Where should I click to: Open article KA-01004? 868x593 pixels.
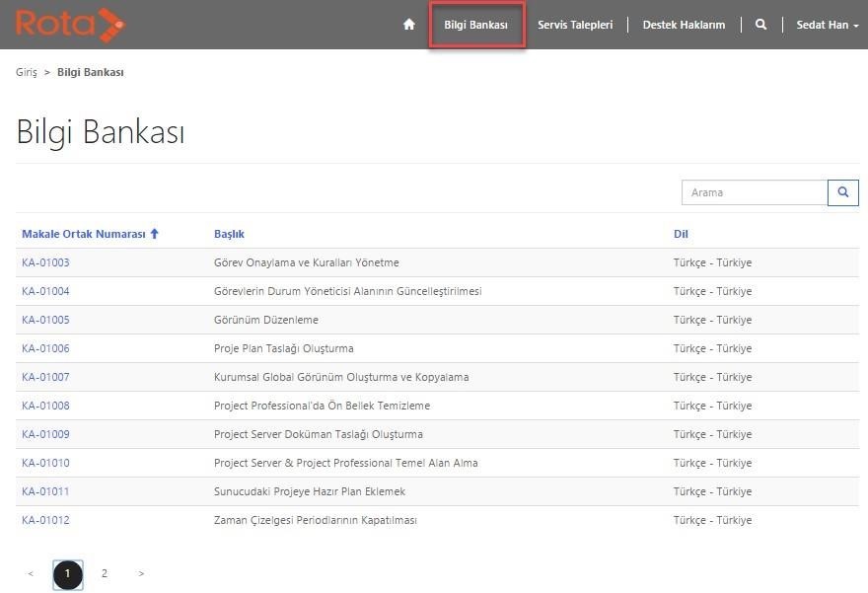pyautogui.click(x=46, y=291)
